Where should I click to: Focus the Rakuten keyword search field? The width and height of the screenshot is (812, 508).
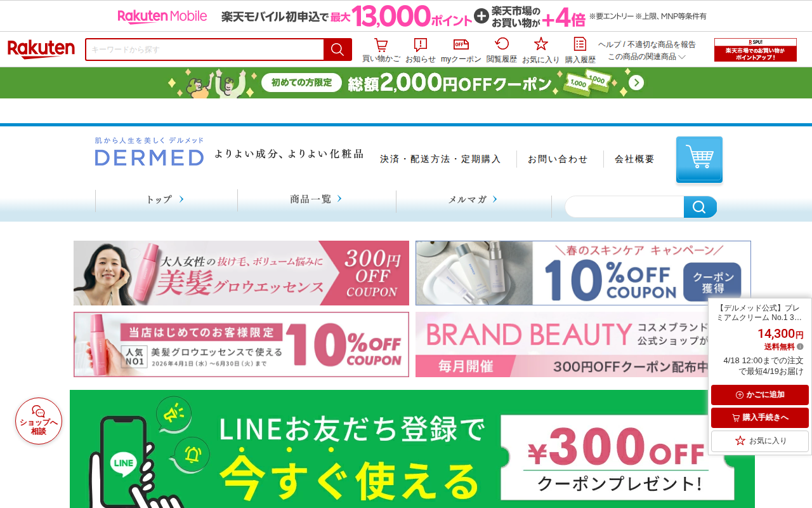click(205, 50)
